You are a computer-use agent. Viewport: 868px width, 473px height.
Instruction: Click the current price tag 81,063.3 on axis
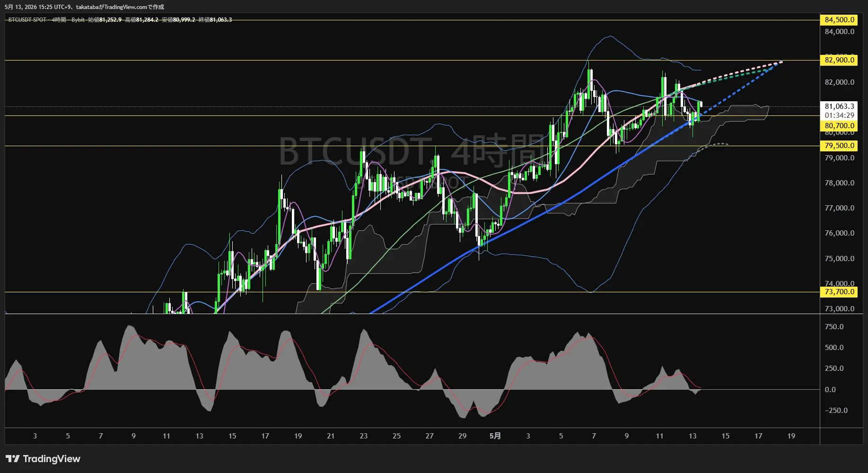click(839, 106)
